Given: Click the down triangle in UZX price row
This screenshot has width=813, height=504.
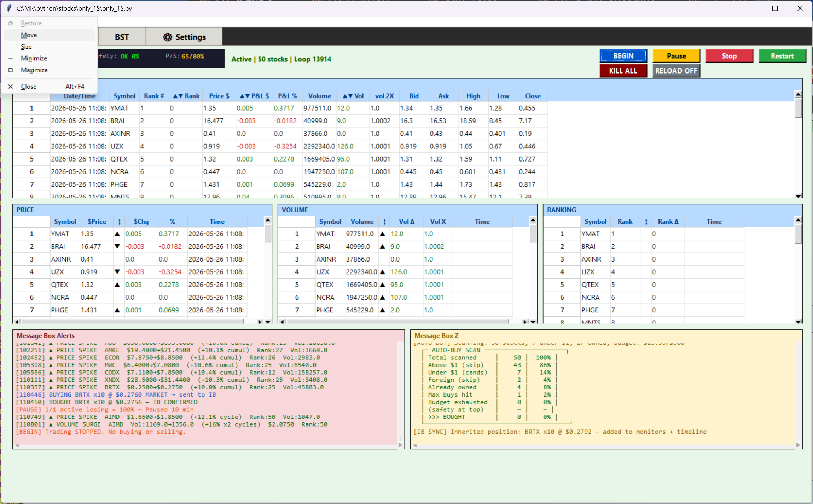Looking at the screenshot, I should click(117, 272).
